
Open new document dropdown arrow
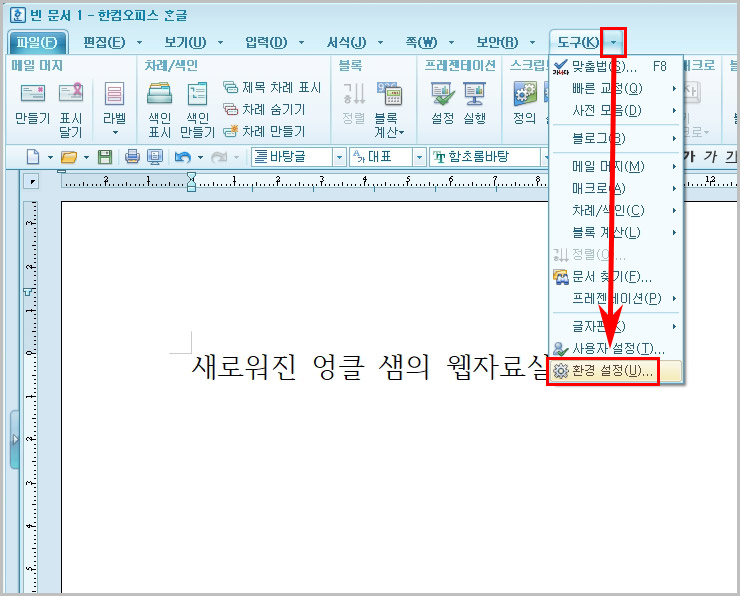tap(50, 157)
